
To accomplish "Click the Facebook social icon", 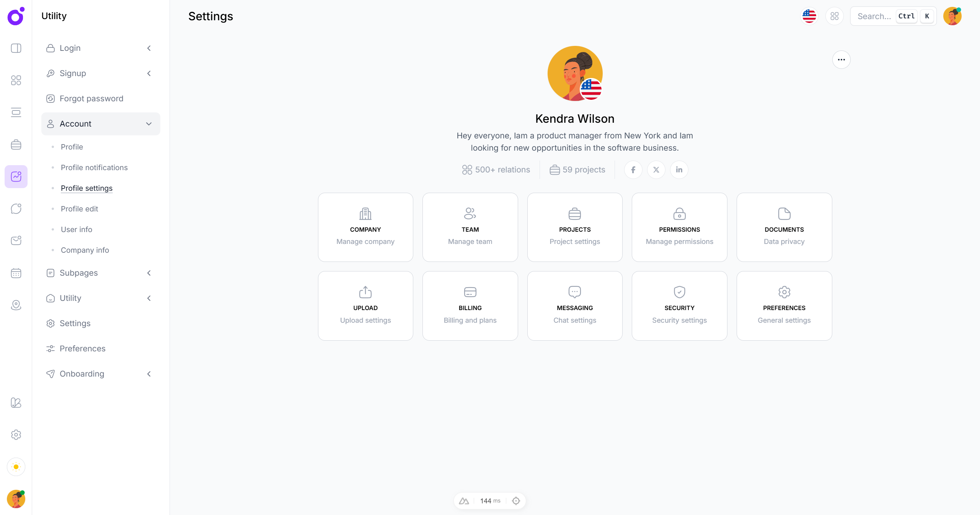I will coord(633,170).
